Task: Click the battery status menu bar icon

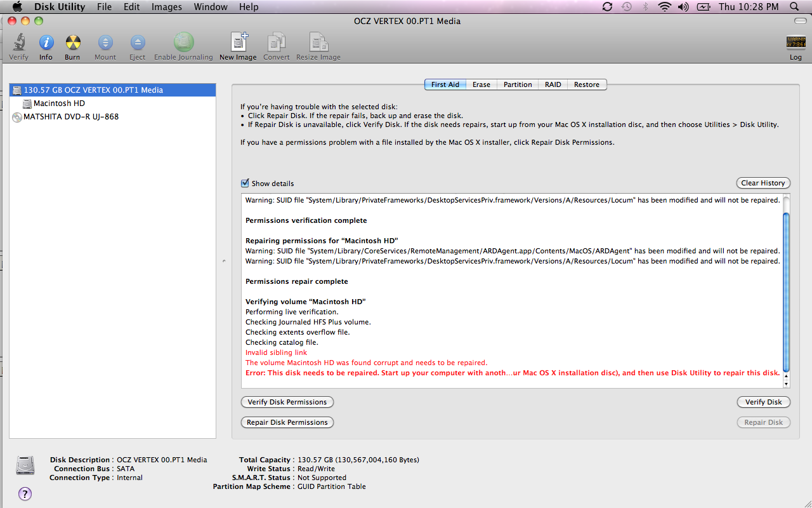Action: 703,7
